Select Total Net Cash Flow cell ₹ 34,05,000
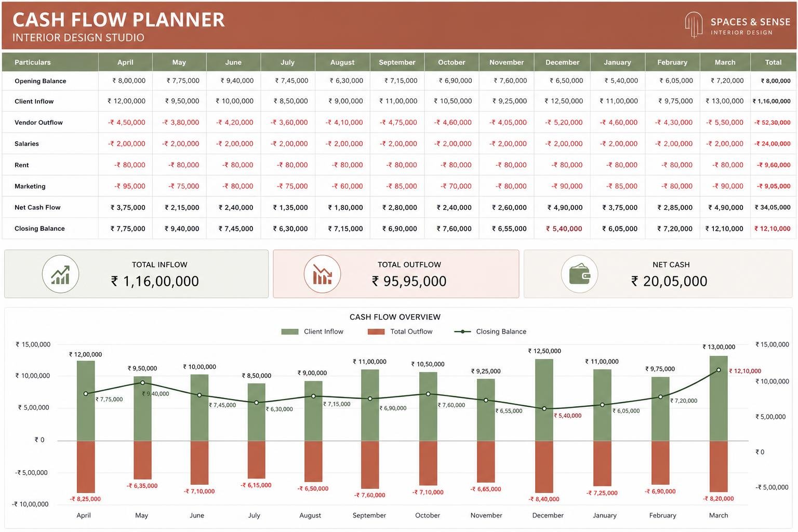The image size is (798, 532). coord(773,207)
